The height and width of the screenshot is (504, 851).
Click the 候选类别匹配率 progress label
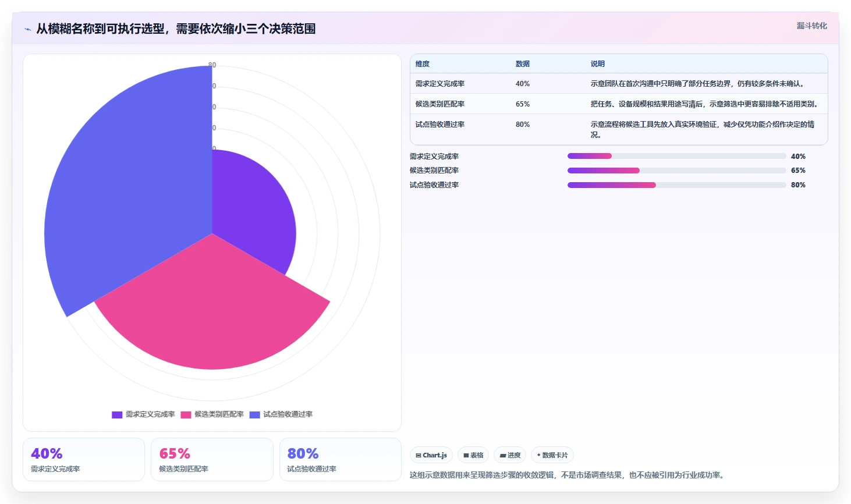pos(434,171)
